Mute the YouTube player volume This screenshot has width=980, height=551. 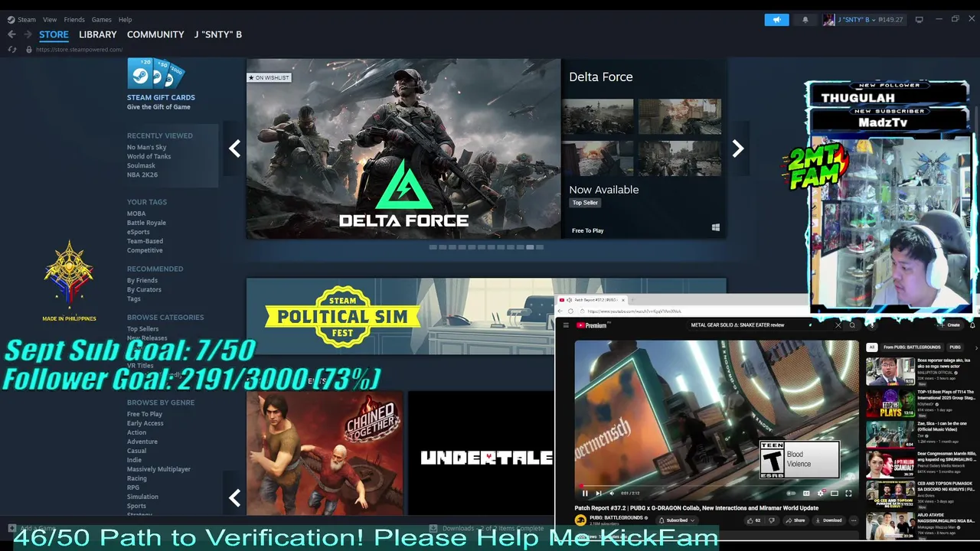click(x=612, y=494)
